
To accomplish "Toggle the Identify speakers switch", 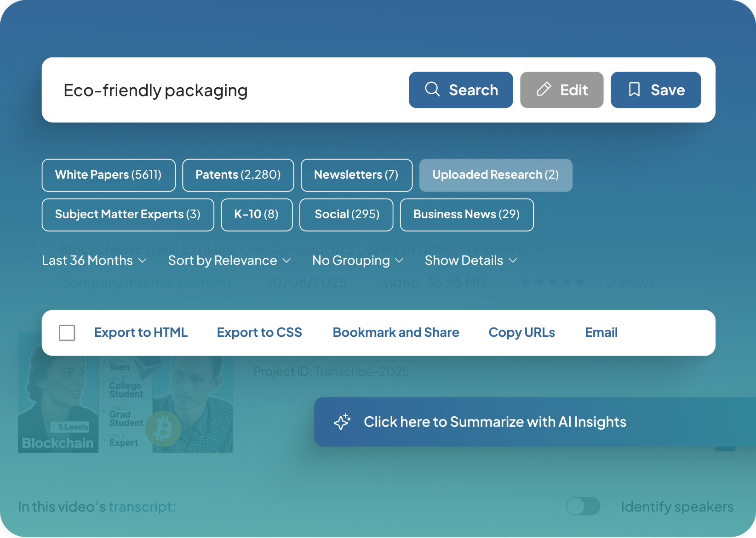I will [583, 506].
